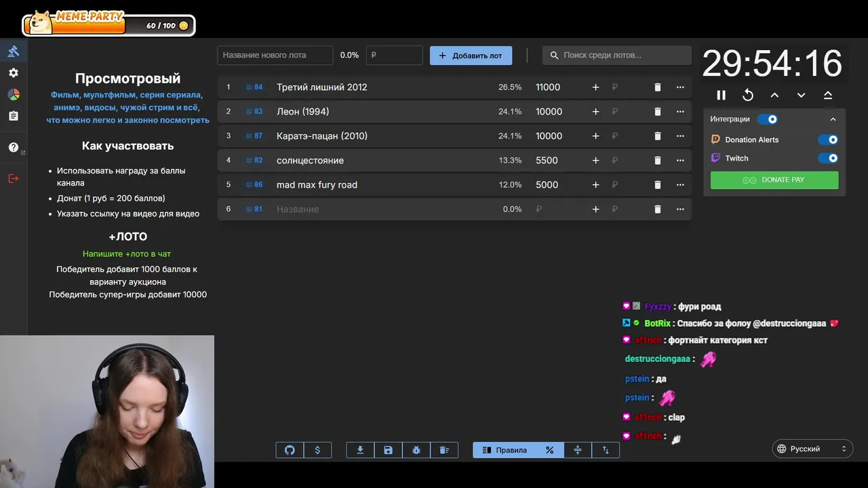
Task: Delete the Каратэ-пацан (2010) lot
Action: coord(657,136)
